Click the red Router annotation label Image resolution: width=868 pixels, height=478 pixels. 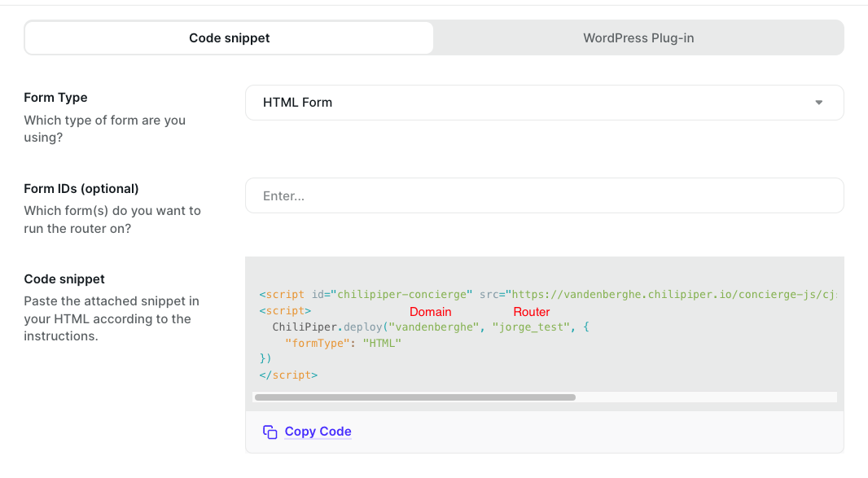pos(531,312)
